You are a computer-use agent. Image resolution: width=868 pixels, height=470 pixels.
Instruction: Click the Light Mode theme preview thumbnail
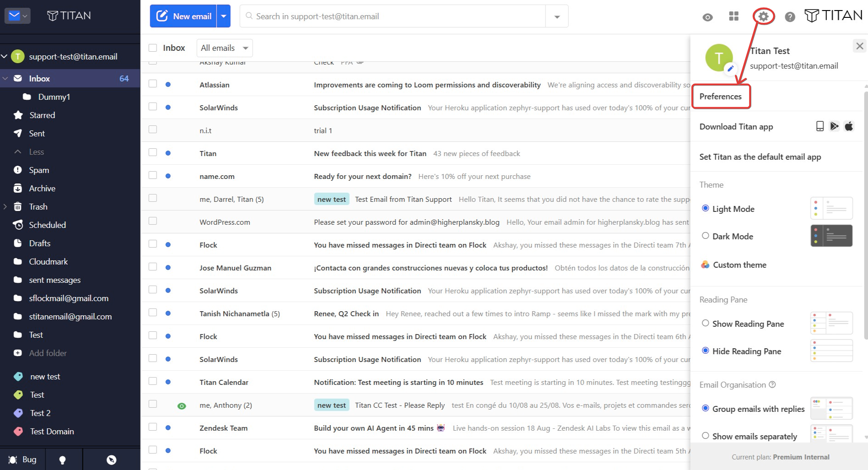[x=831, y=208]
